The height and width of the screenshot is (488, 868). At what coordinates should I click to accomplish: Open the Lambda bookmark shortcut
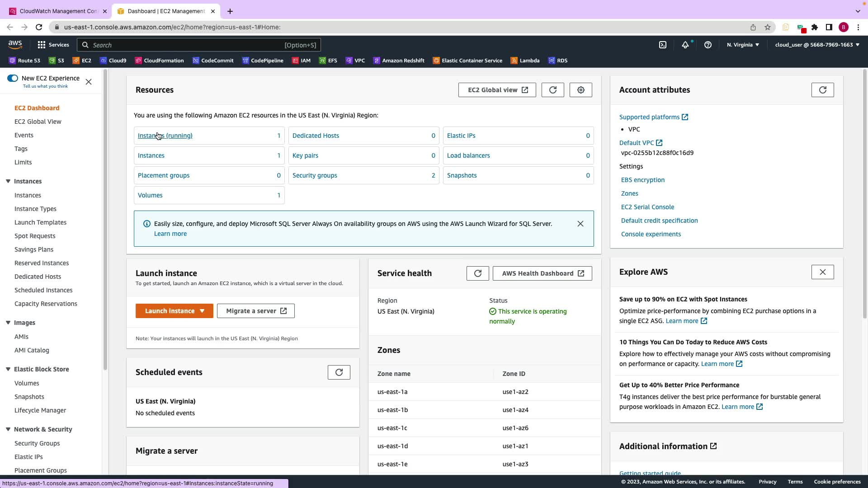click(525, 61)
